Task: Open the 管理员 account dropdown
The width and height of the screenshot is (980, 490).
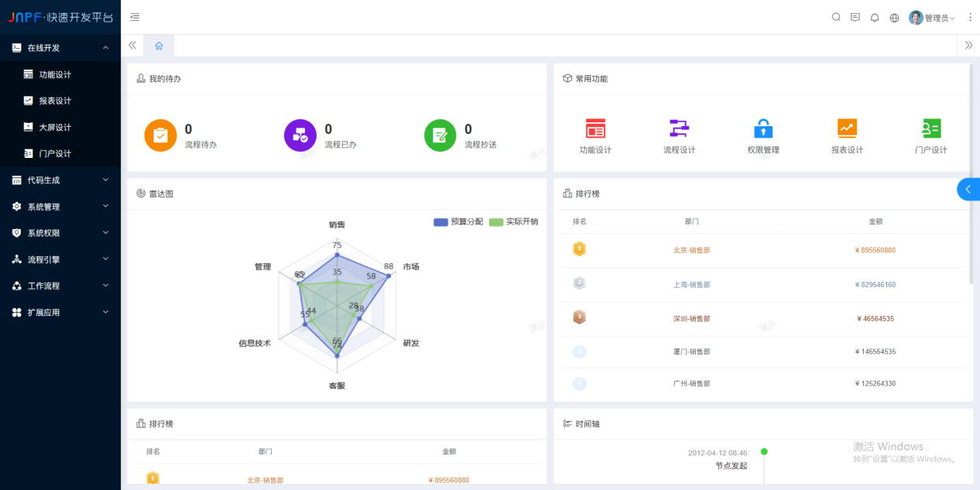Action: coord(932,16)
